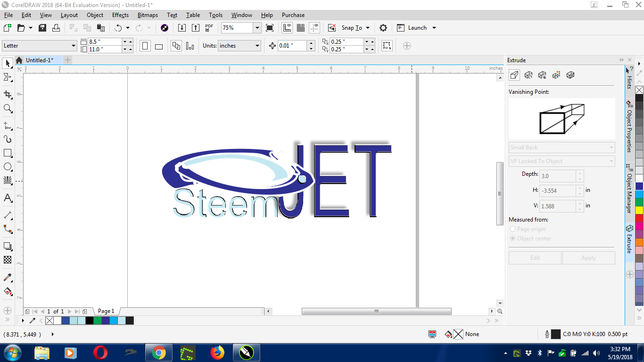
Task: Select the Drop Shadow tool
Action: click(x=8, y=246)
